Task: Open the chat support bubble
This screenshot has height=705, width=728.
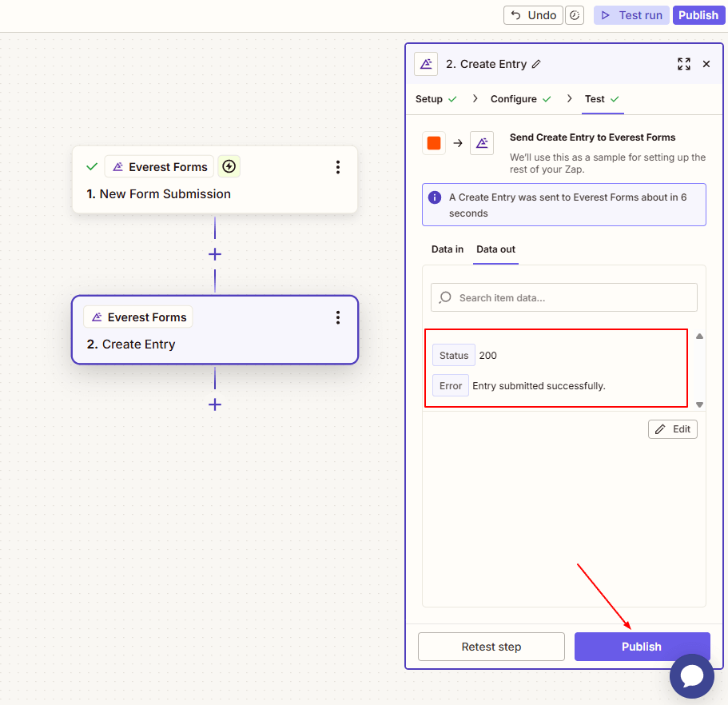Action: point(691,676)
